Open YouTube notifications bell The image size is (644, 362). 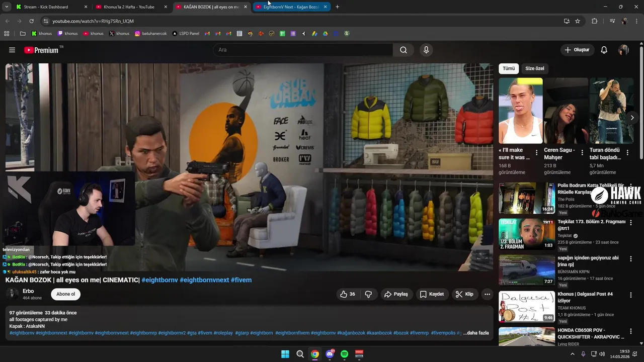click(x=604, y=50)
